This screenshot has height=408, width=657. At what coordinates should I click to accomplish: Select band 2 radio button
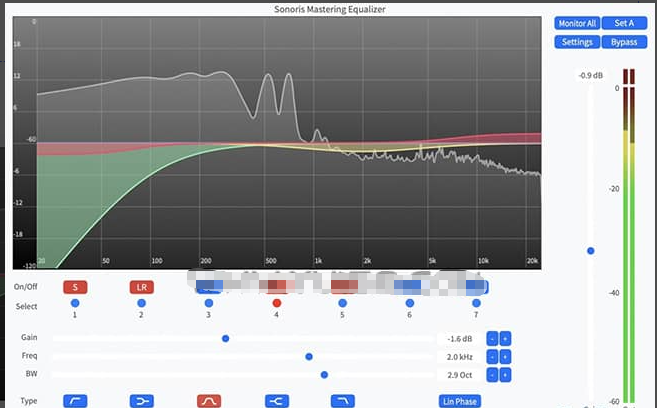142,303
